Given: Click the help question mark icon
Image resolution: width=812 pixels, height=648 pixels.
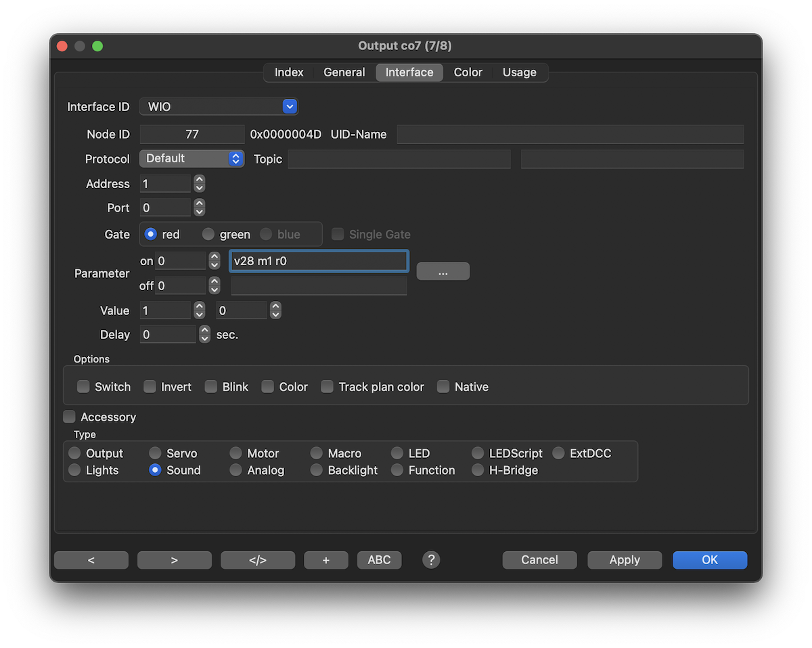Looking at the screenshot, I should [431, 560].
